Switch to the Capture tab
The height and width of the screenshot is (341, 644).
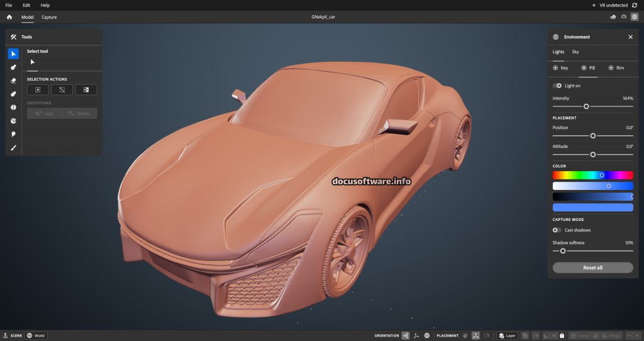(49, 17)
